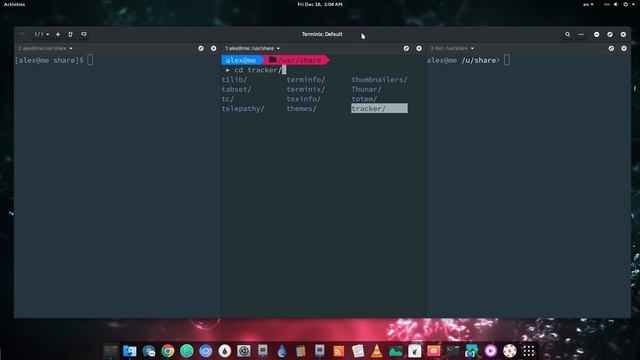Viewport: 640px width, 360px height.
Task: Select highlighted tracker/ completion entry
Action: tap(379, 109)
